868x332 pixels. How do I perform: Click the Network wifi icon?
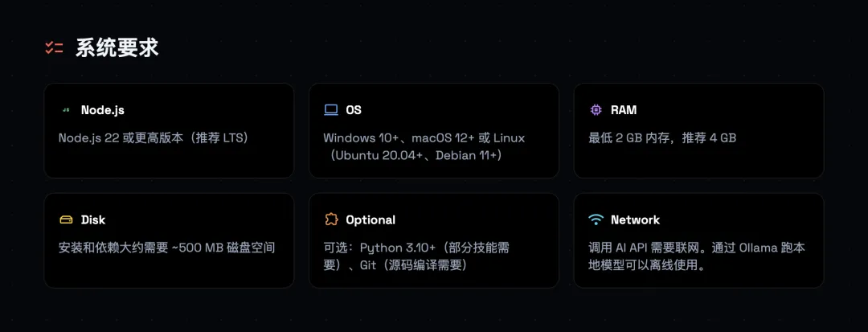[x=596, y=219]
